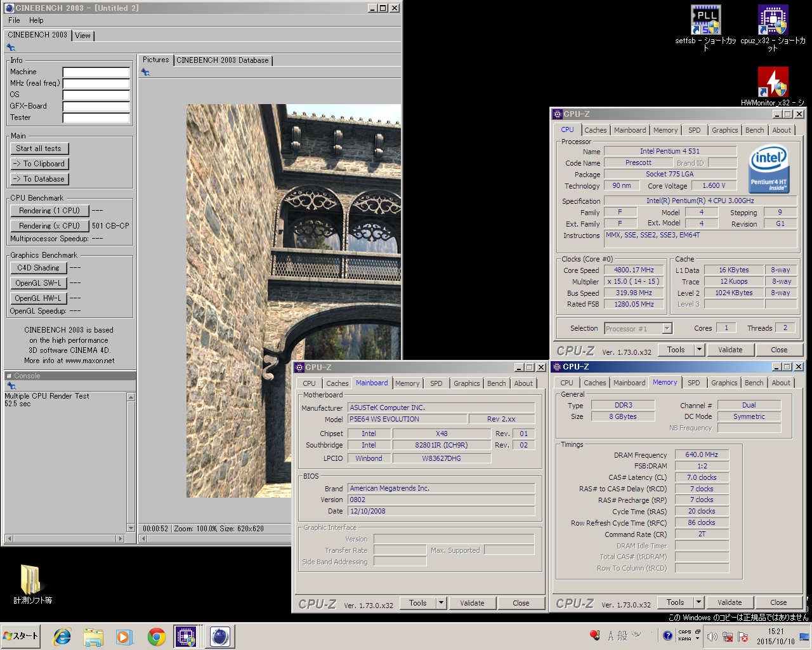Open the HWMonitor_x32 desktop shortcut
This screenshot has width=812, height=650.
click(773, 86)
